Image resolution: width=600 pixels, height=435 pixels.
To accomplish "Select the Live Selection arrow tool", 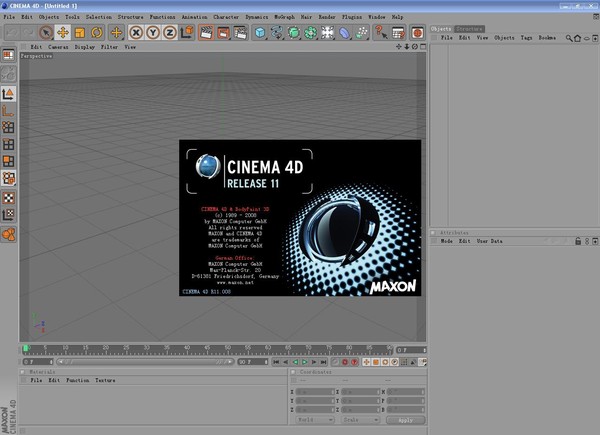I will pos(46,33).
